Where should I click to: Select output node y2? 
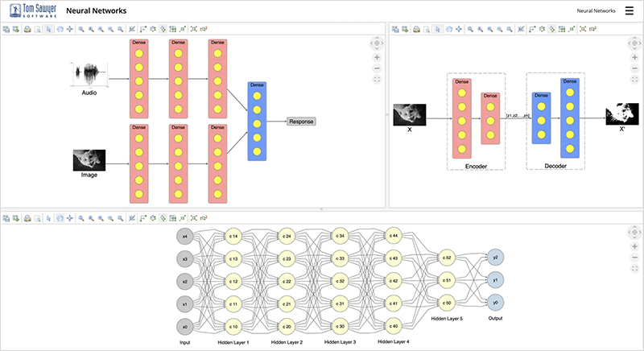tap(495, 258)
